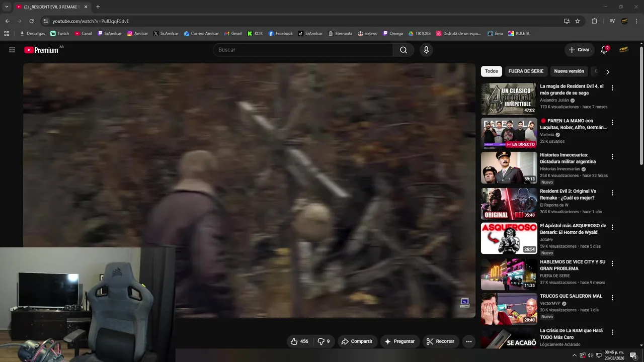This screenshot has width=644, height=362.
Task: Select the Nueva versión chip
Action: pos(569,71)
